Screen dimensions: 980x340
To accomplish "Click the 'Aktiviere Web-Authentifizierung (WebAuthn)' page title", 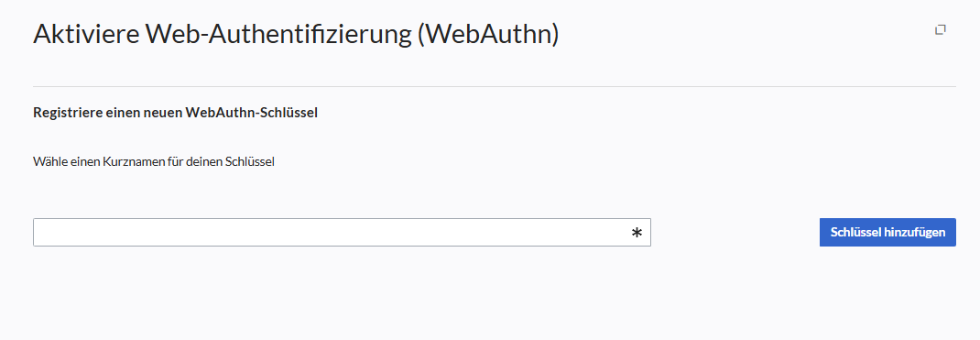I will (296, 34).
